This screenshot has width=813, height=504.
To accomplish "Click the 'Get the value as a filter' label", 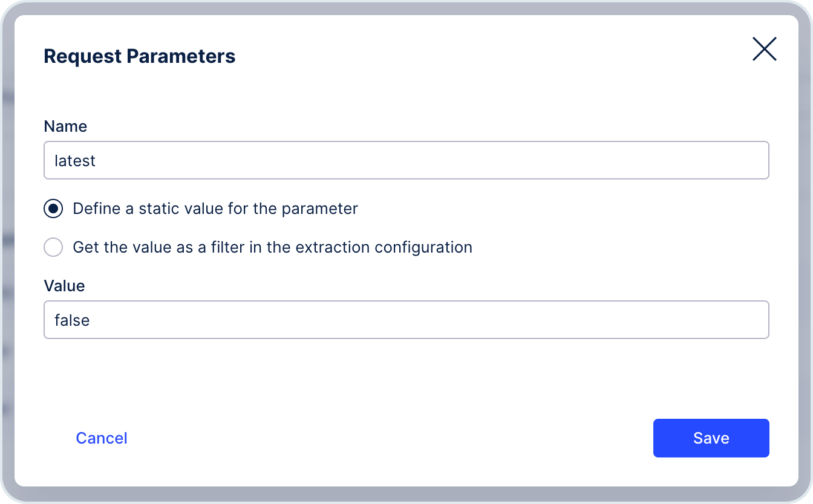I will tap(272, 247).
